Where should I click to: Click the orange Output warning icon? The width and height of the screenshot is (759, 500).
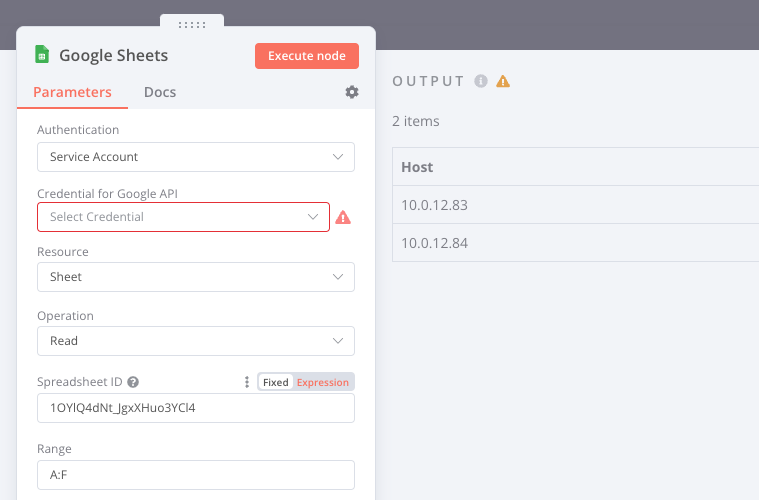point(503,81)
